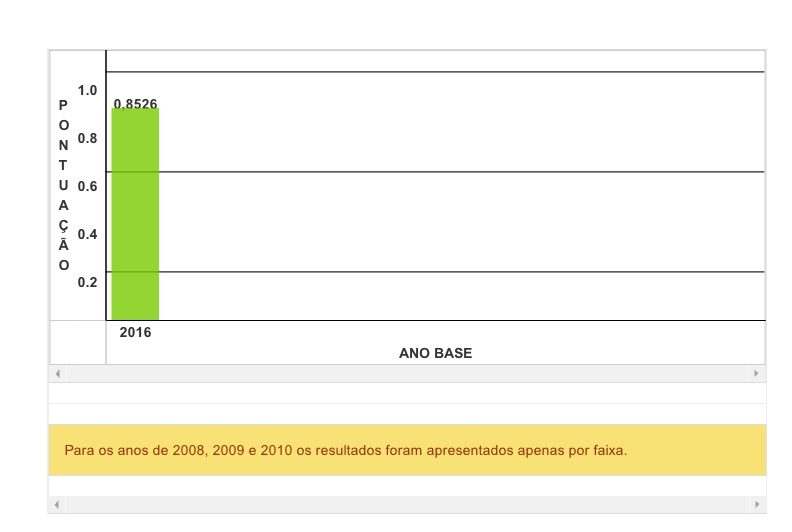Select the 2016 year label under the bar

[x=135, y=333]
